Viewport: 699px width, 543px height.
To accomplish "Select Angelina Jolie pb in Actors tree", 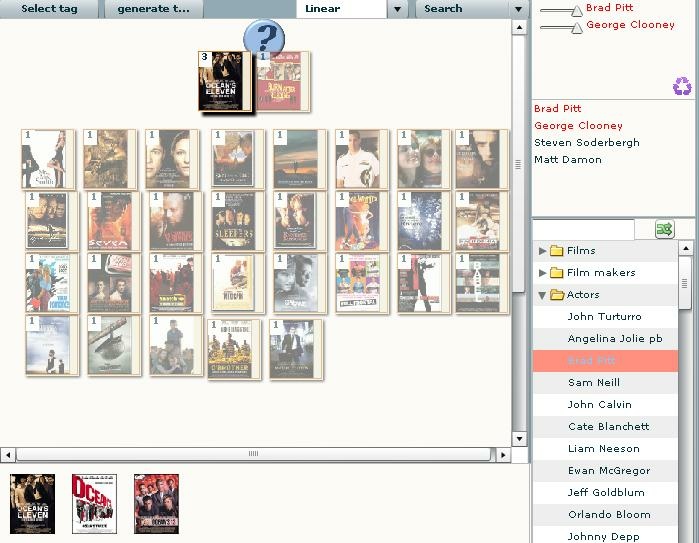I will (x=605, y=339).
